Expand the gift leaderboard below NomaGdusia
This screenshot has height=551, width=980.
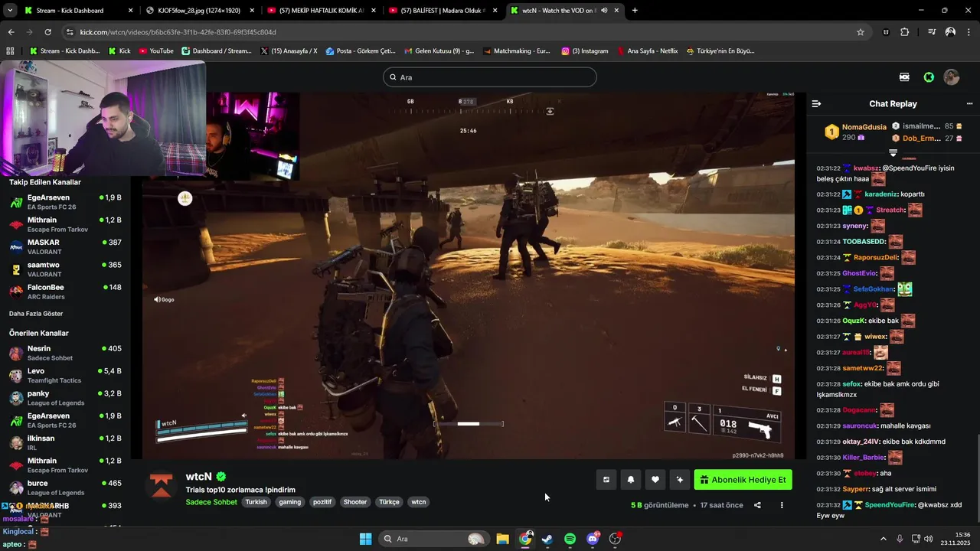[893, 153]
